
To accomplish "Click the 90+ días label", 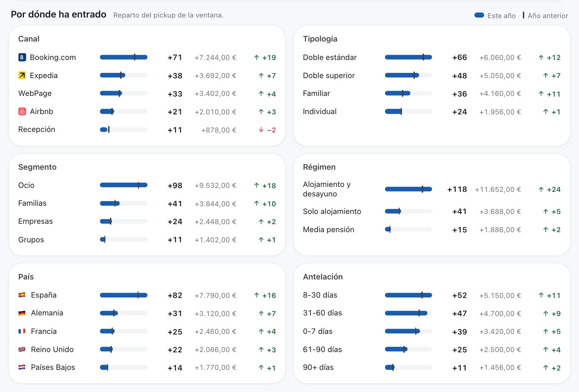I will point(318,367).
